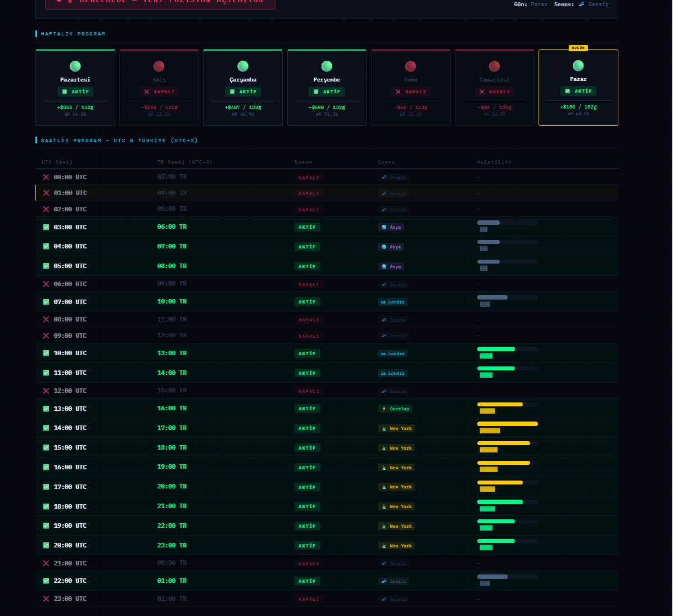Toggle the checkbox at 10:00 UTC

coord(46,354)
